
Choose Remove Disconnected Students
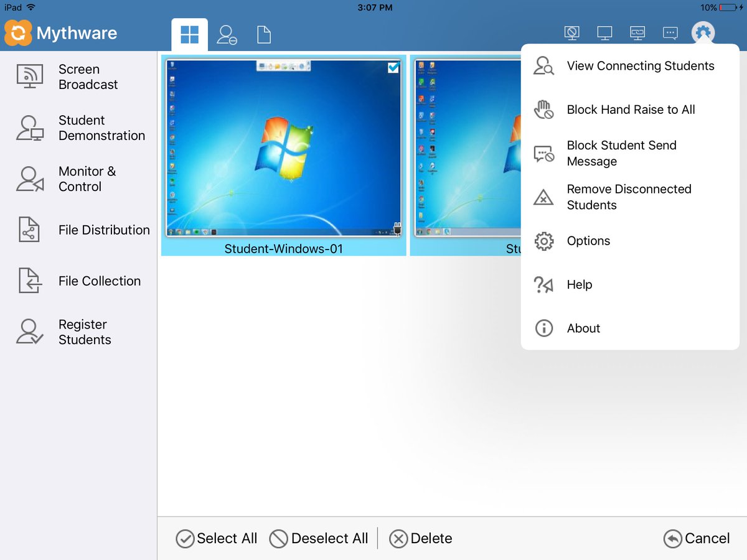click(x=630, y=197)
